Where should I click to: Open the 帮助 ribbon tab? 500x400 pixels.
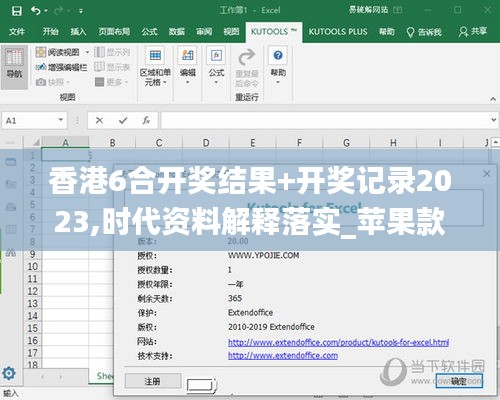387,32
